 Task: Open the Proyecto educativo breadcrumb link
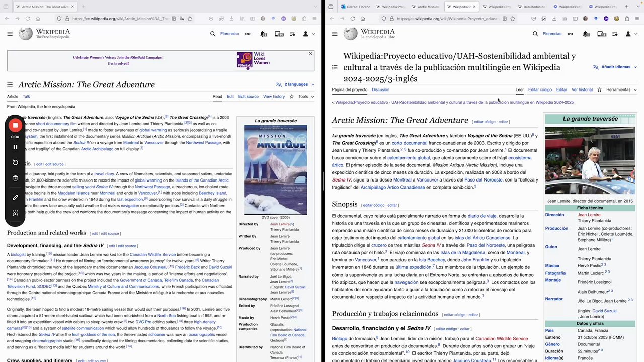(x=362, y=102)
